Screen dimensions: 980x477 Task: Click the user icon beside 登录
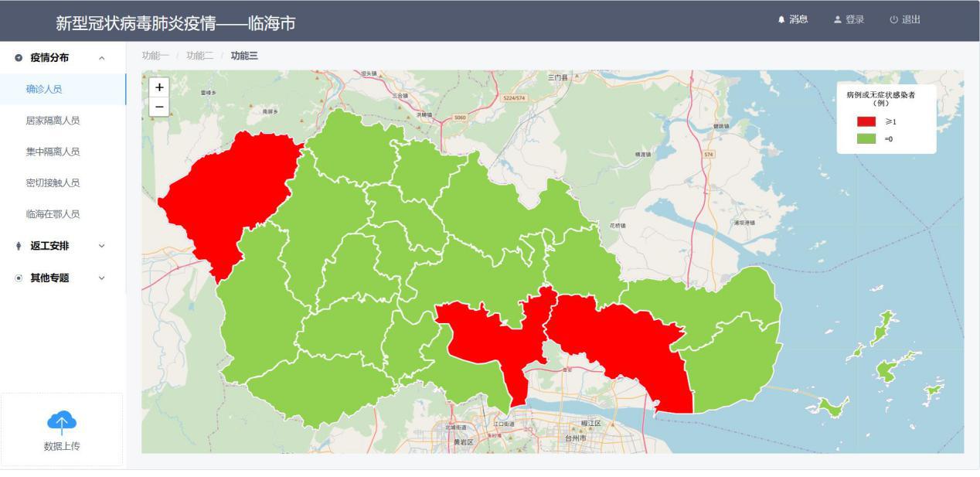(x=837, y=20)
